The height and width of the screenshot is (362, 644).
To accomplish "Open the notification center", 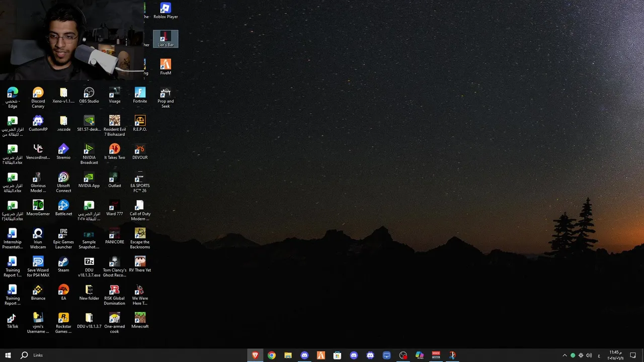I will pos(633,355).
